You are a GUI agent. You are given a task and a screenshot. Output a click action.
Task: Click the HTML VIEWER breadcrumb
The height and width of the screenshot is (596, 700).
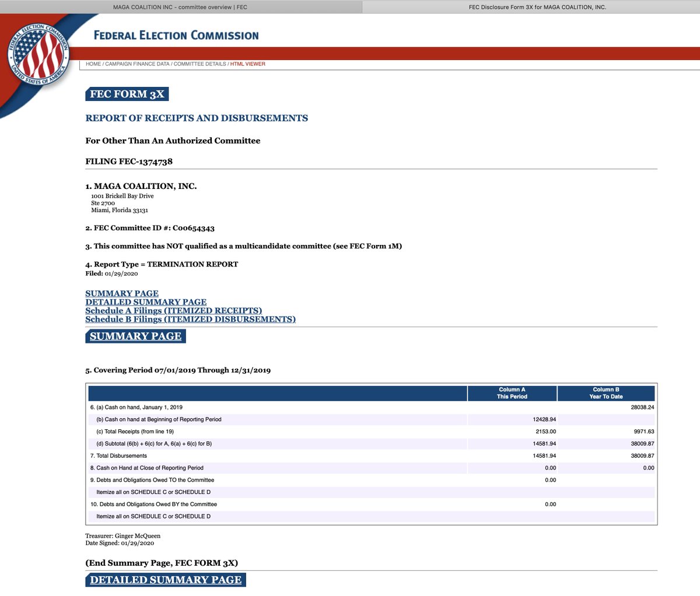pos(248,64)
